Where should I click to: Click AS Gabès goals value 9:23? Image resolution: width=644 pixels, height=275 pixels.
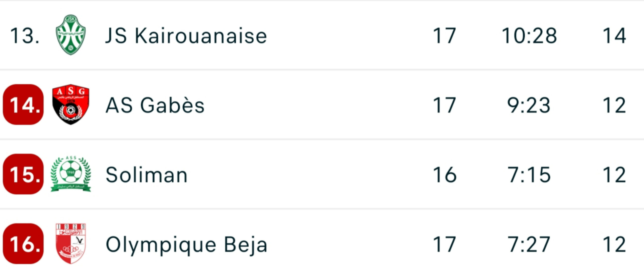pyautogui.click(x=529, y=105)
